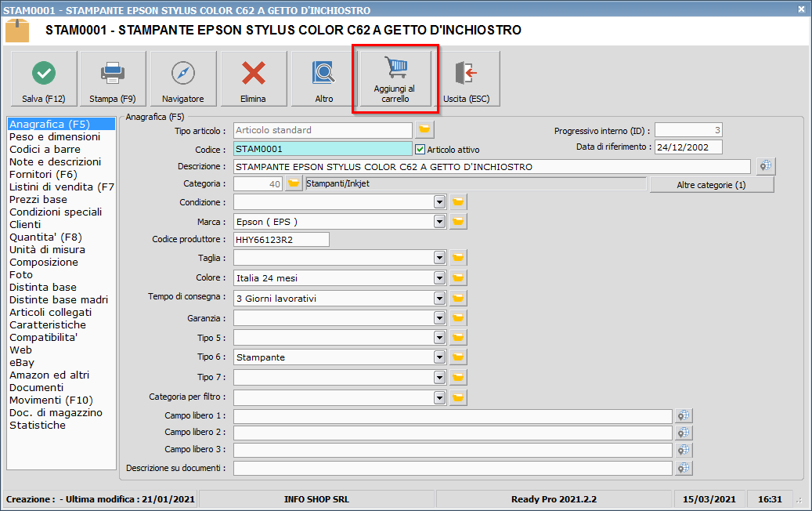The width and height of the screenshot is (812, 511).
Task: Toggle the Articolo attivo checkbox
Action: tap(420, 149)
